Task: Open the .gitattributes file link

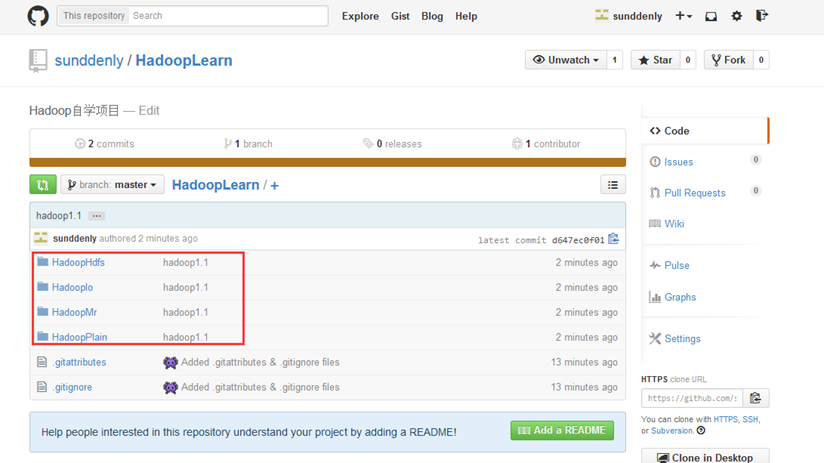Action: [x=79, y=362]
